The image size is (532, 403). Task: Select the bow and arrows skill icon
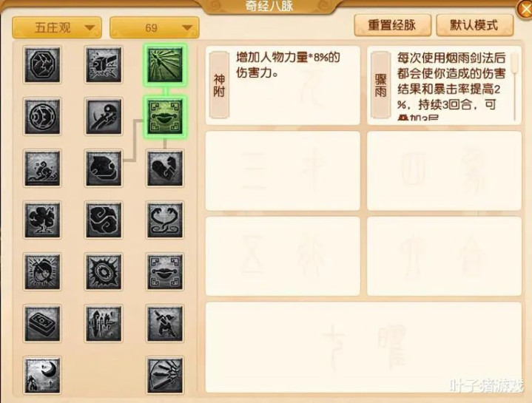coord(165,375)
